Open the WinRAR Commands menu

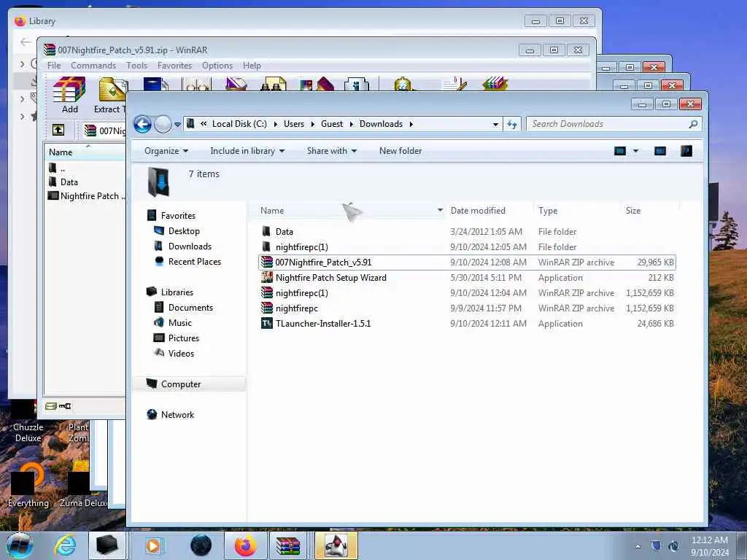[93, 66]
